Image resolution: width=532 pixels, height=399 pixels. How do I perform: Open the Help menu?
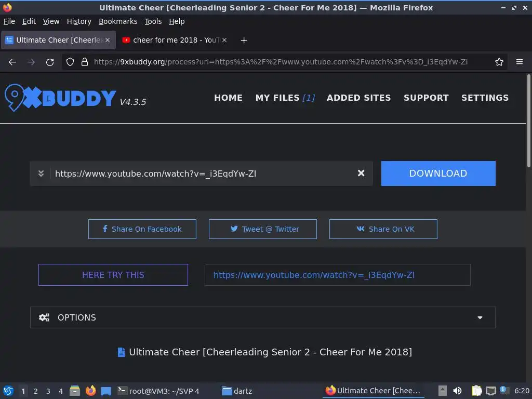point(177,21)
